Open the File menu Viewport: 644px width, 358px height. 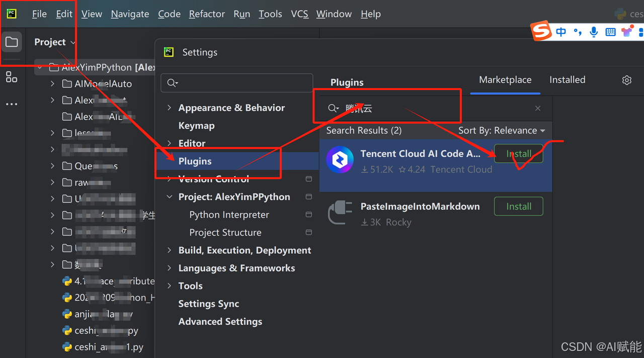coord(39,14)
